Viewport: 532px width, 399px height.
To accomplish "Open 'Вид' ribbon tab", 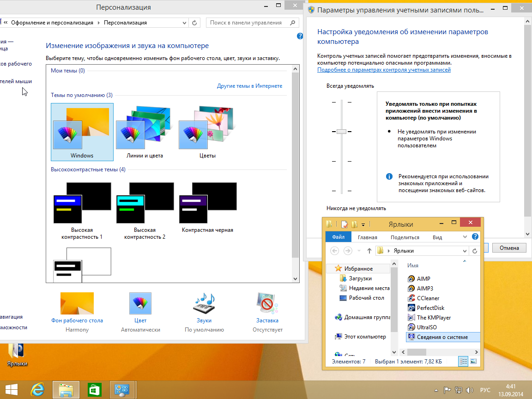I will click(437, 237).
